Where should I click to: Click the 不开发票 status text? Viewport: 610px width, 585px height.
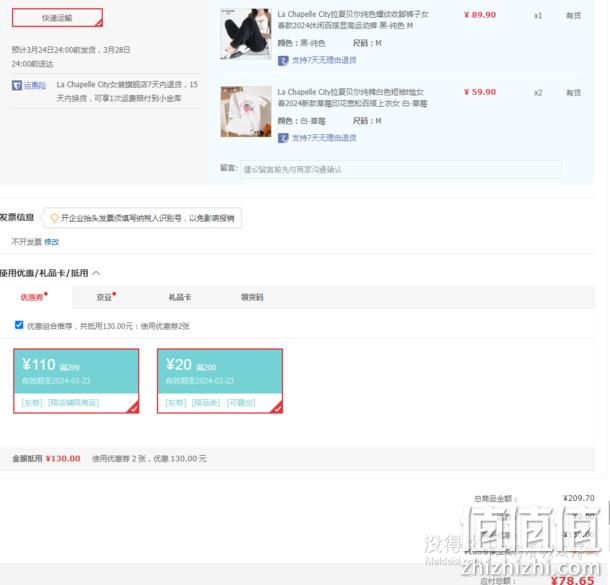click(x=26, y=242)
